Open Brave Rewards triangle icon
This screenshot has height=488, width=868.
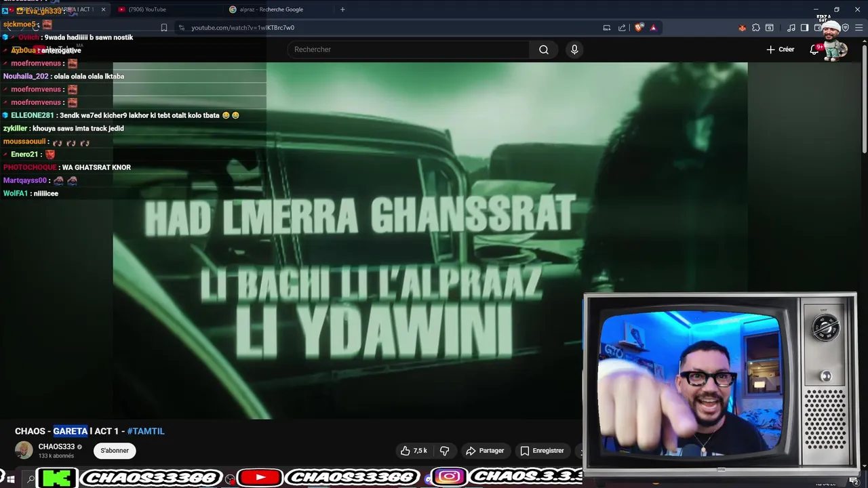coord(653,28)
